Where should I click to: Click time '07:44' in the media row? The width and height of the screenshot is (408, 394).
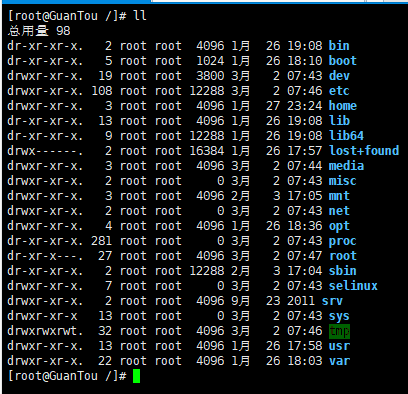305,166
